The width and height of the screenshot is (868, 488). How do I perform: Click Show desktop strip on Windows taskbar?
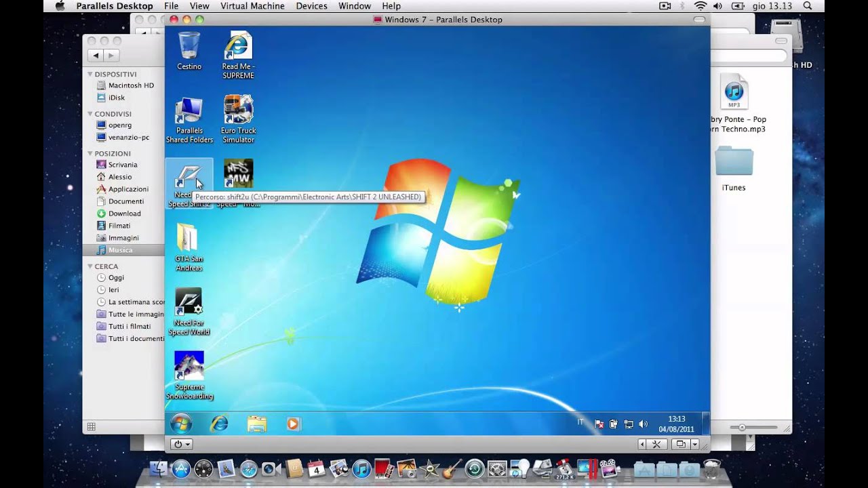(706, 424)
